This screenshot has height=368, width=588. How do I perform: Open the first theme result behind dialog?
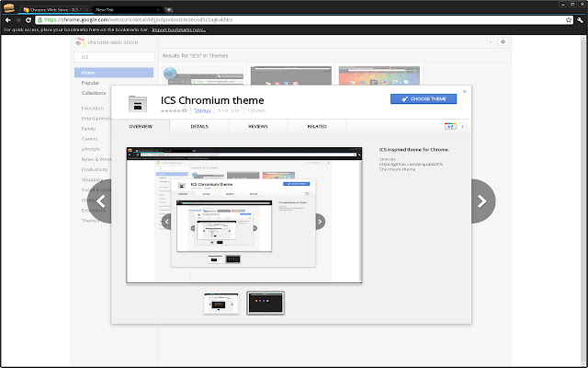(x=203, y=75)
